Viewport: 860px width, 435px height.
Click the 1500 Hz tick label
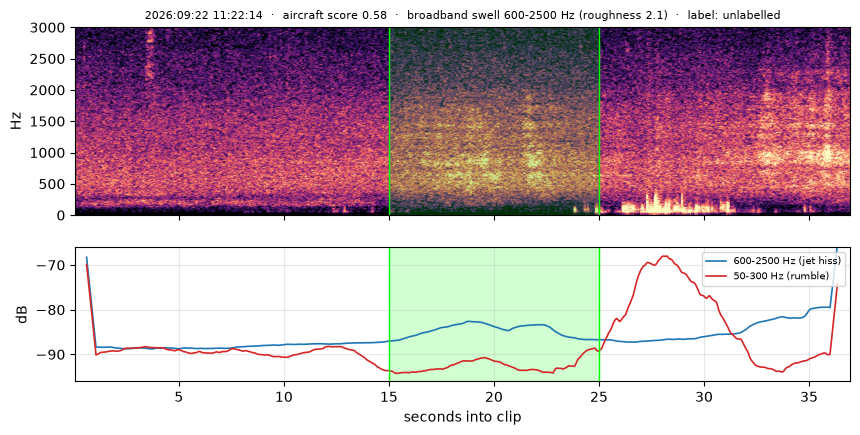49,122
